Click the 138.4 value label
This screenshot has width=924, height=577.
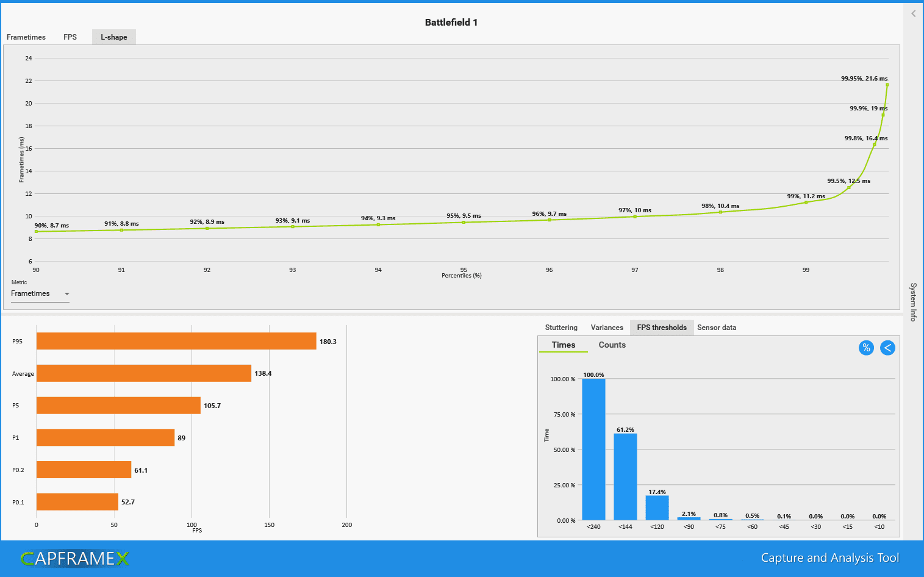(263, 373)
